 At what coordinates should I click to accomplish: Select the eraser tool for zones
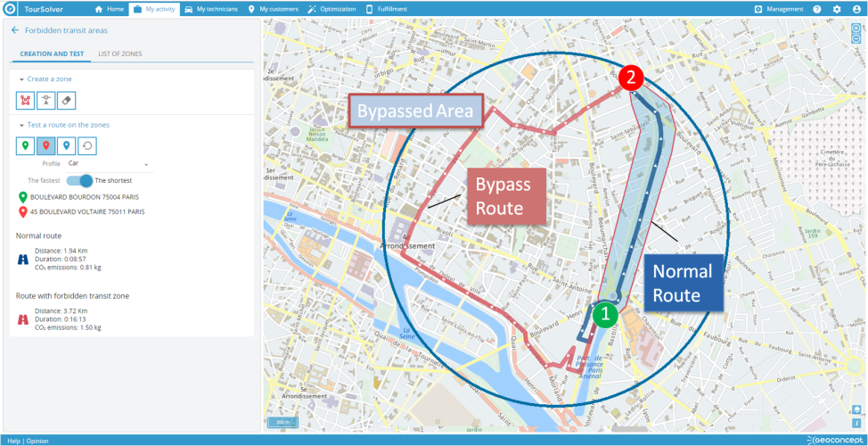pyautogui.click(x=67, y=101)
